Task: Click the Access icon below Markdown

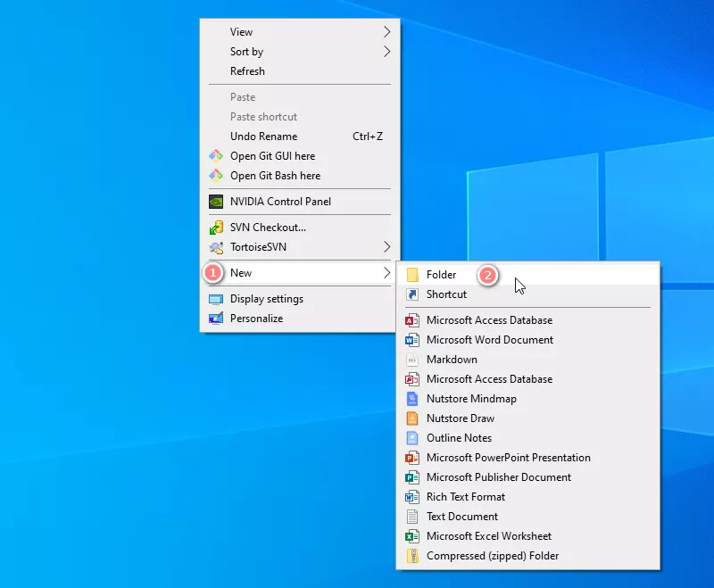Action: pos(412,379)
